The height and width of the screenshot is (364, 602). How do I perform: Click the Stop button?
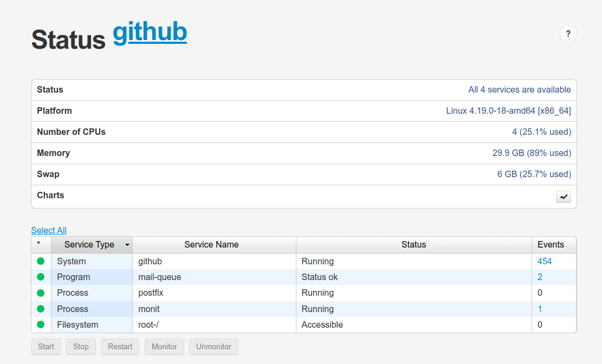tap(81, 347)
